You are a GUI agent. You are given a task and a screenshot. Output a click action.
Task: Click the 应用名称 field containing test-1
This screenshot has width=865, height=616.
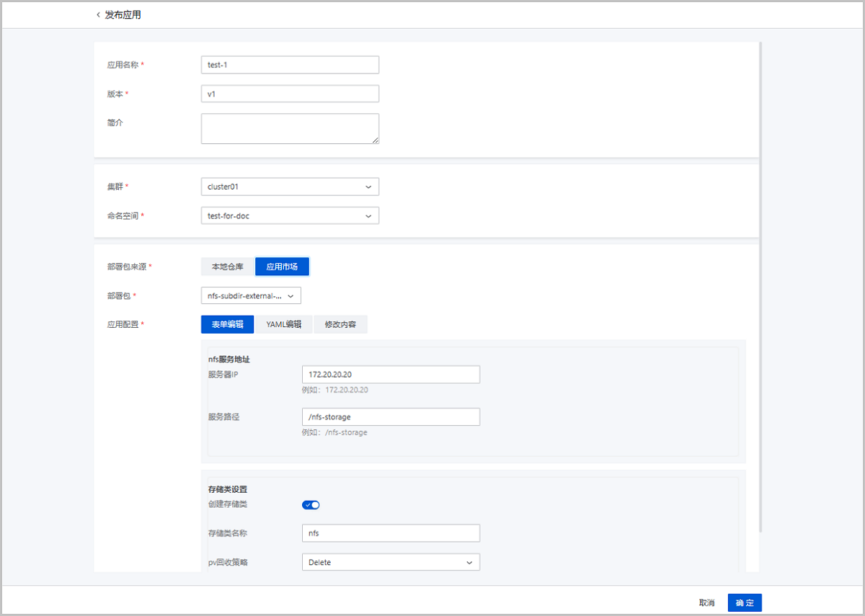point(290,65)
